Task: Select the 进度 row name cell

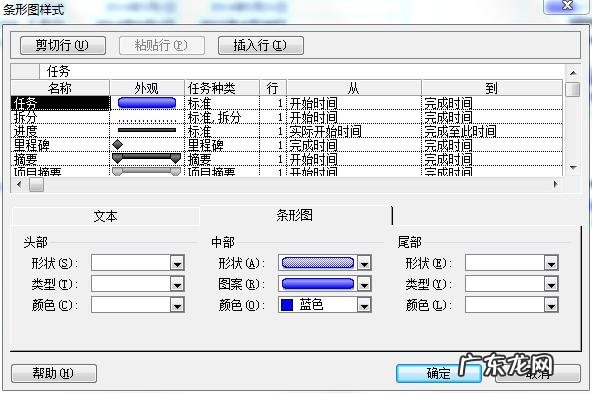Action: click(x=60, y=131)
